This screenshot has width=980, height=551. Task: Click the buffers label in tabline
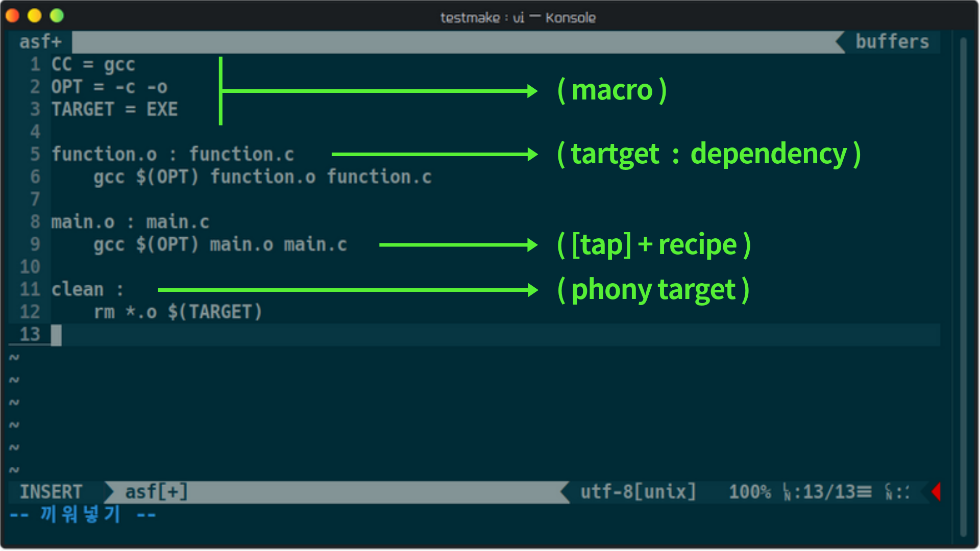(892, 42)
